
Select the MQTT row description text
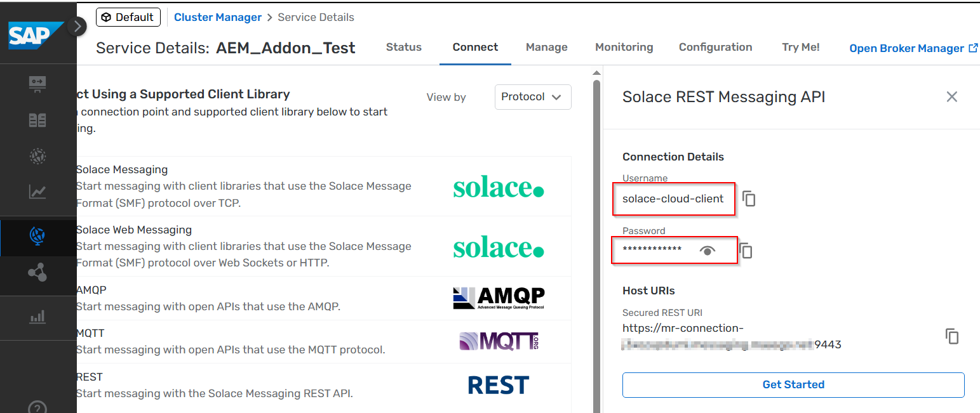[231, 350]
